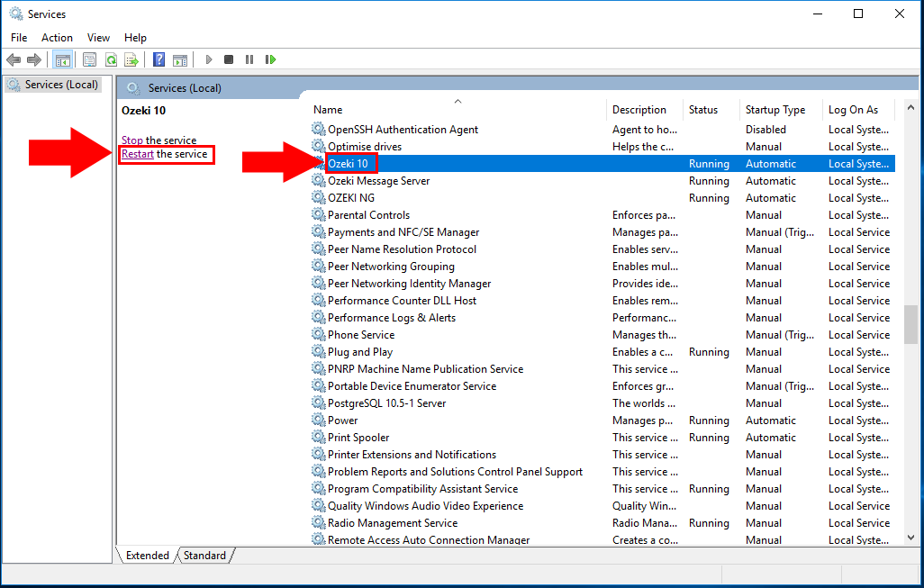The width and height of the screenshot is (924, 588).
Task: Click the gear icon of Phone Service
Action: pyautogui.click(x=319, y=333)
